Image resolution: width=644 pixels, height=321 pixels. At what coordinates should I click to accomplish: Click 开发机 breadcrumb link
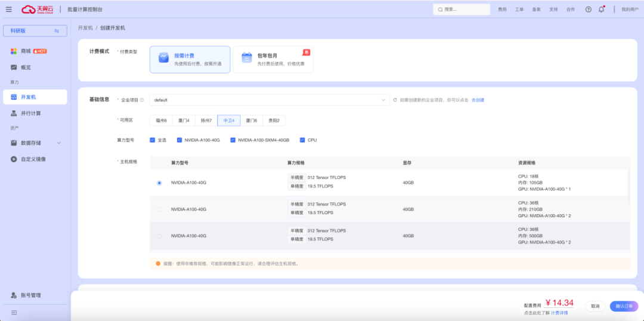85,28
